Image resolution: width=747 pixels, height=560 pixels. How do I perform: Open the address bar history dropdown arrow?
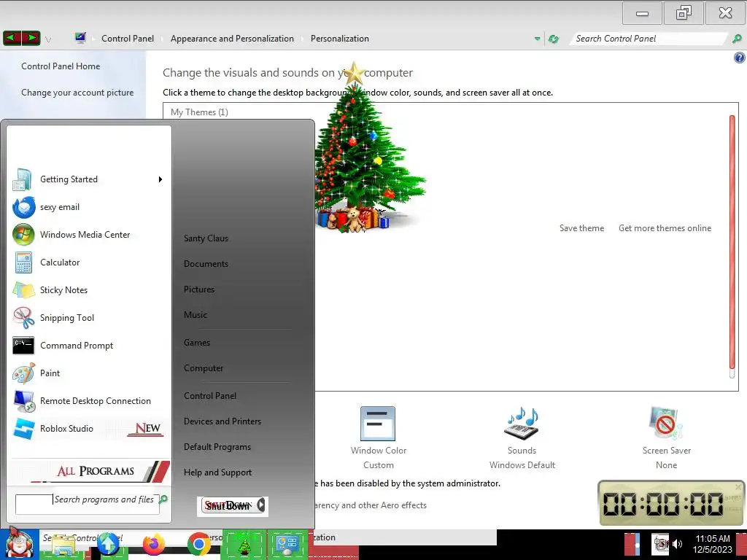(x=538, y=39)
